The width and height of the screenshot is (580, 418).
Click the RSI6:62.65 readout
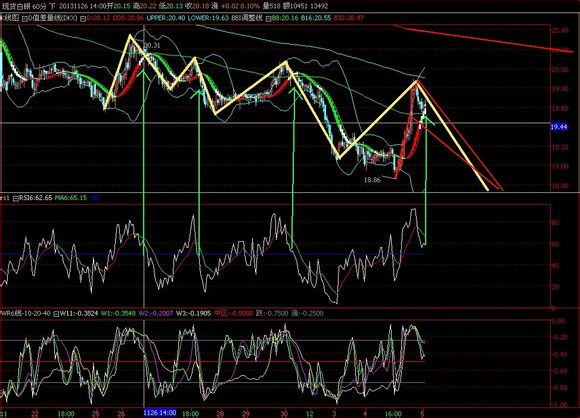[35, 198]
